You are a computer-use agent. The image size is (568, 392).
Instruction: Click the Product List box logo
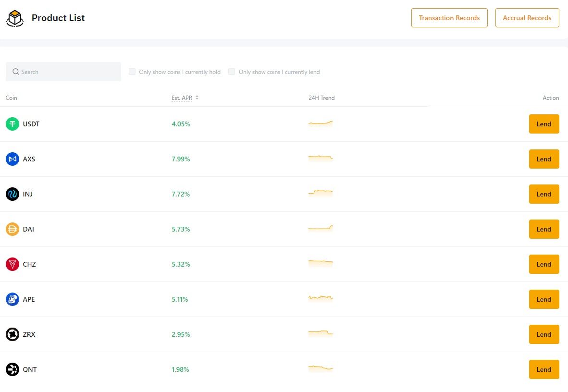click(x=15, y=18)
